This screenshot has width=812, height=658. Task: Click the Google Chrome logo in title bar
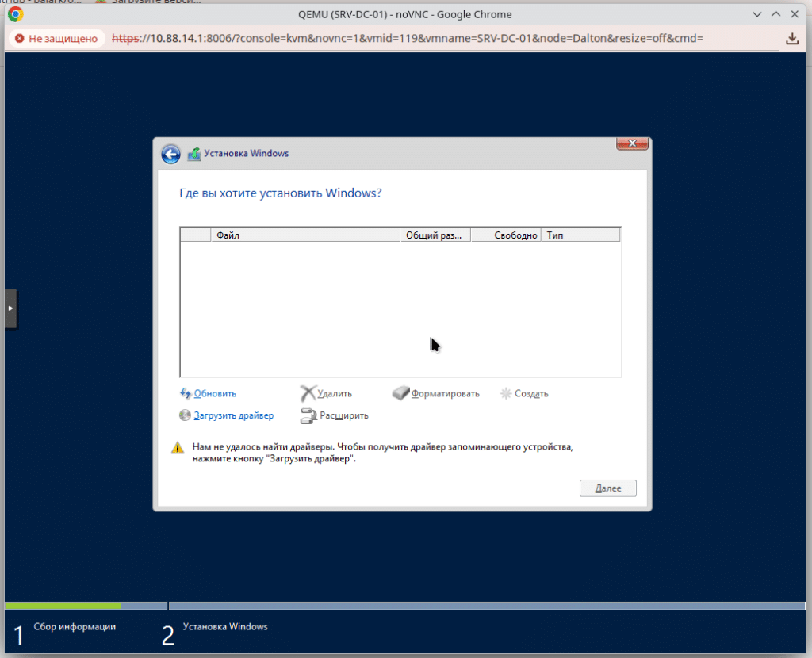[x=16, y=14]
